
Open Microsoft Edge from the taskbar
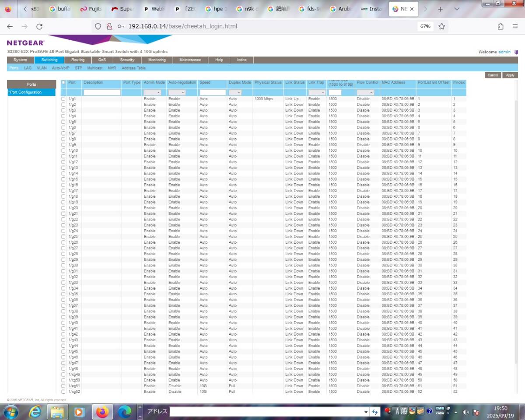point(124,412)
